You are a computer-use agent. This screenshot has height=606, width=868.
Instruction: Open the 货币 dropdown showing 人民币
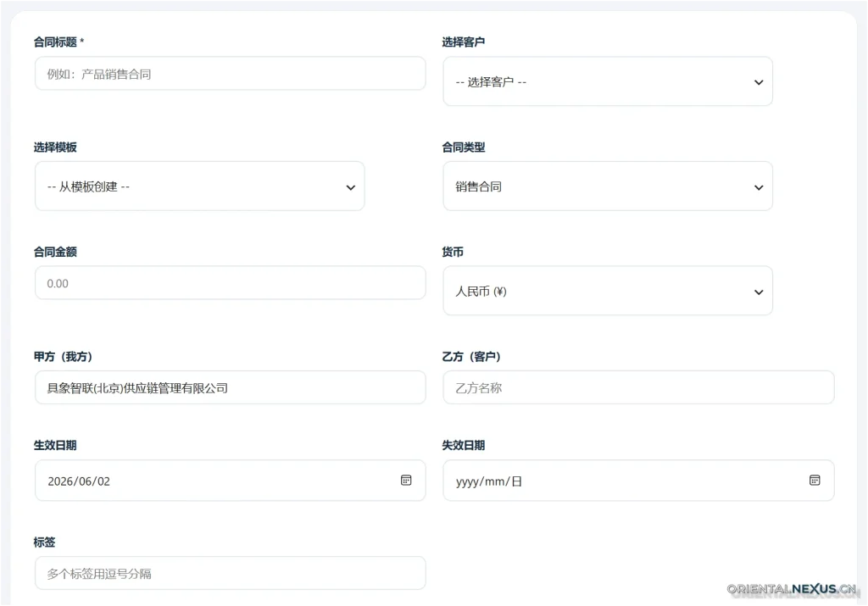pos(607,291)
